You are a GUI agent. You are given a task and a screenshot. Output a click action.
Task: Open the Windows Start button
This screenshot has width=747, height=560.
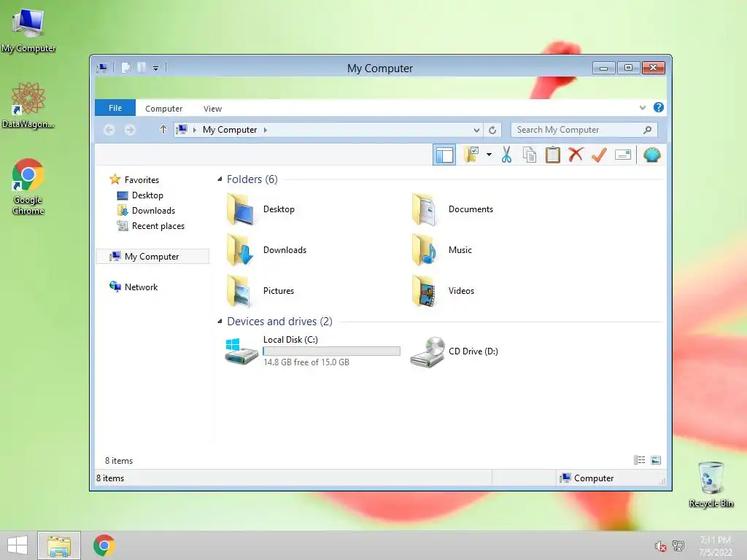pos(18,545)
